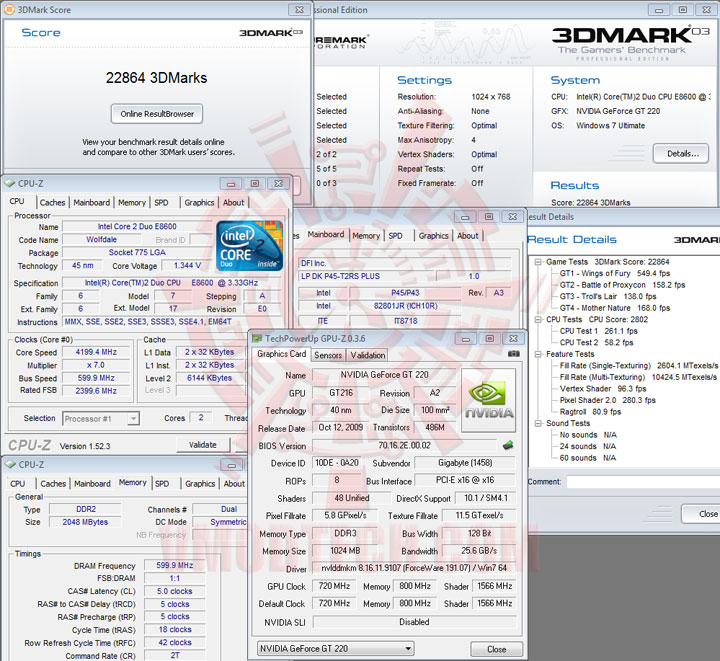Open About tab in Mainboard CPU-Z window

[x=467, y=235]
